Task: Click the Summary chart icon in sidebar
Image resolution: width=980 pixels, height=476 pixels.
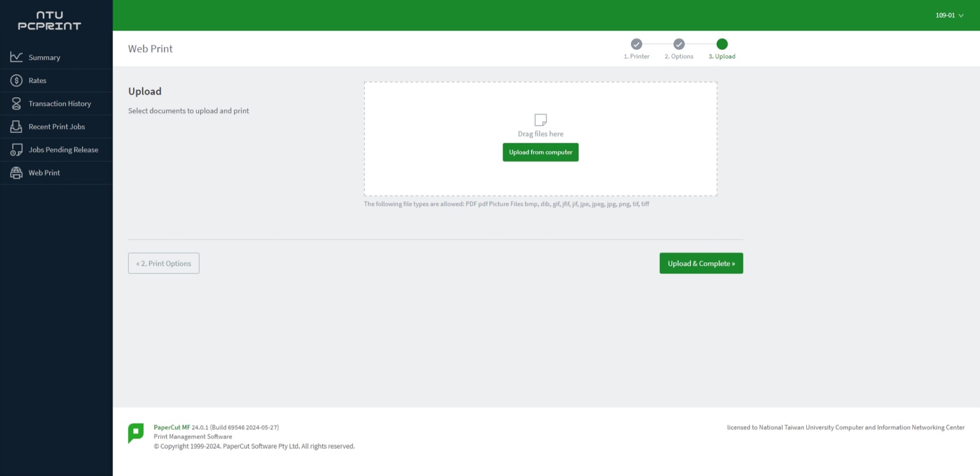Action: coord(16,57)
